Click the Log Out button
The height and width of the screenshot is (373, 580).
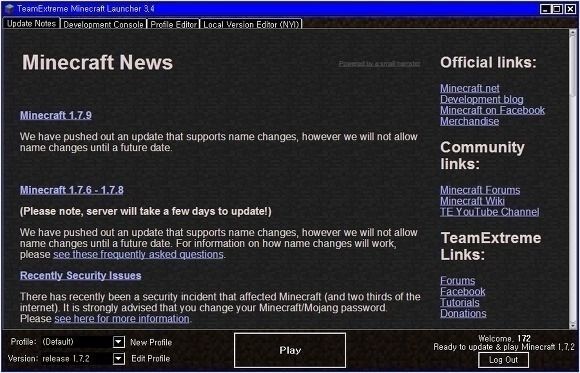click(503, 360)
